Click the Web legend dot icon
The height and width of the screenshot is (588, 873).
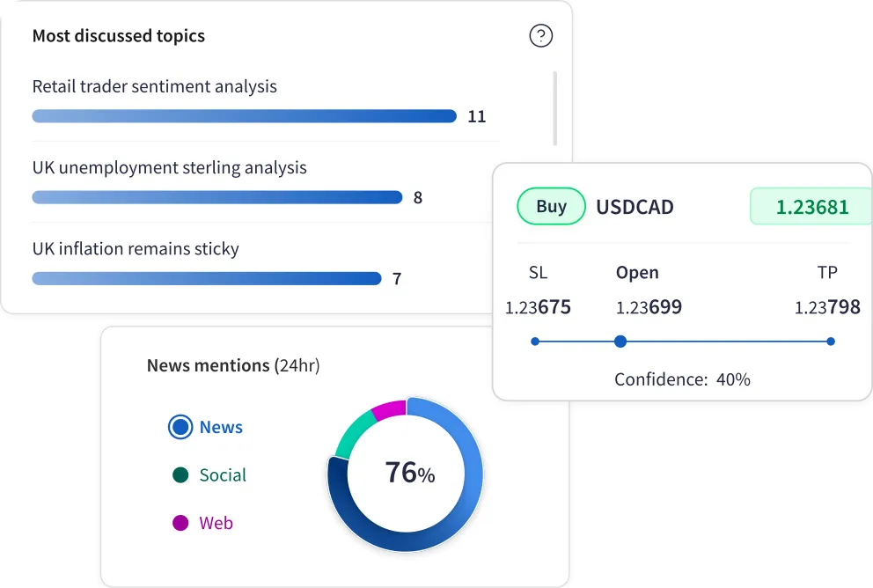click(x=179, y=523)
